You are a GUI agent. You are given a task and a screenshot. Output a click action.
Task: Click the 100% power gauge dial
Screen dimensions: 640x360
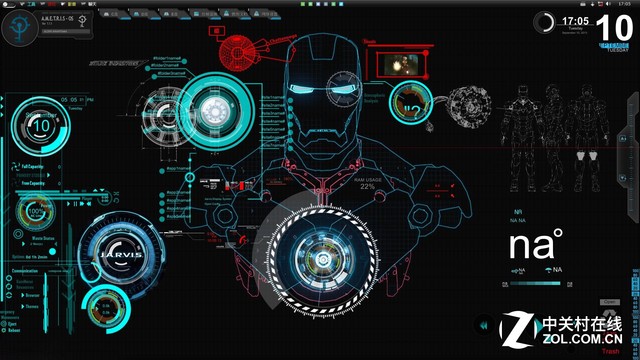36,211
